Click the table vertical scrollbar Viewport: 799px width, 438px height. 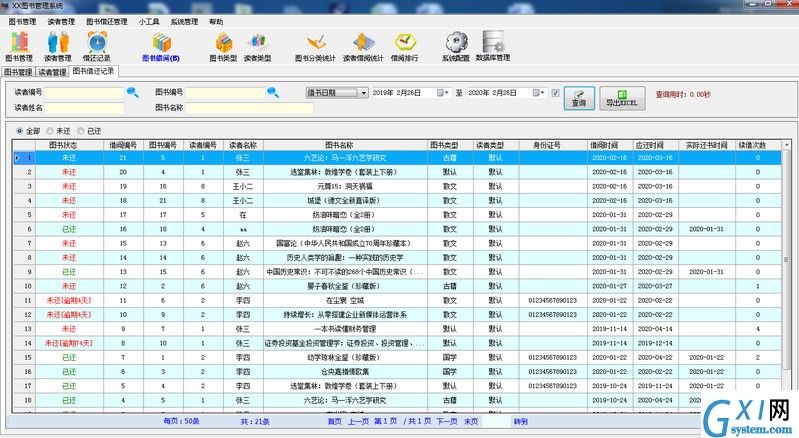(x=786, y=275)
